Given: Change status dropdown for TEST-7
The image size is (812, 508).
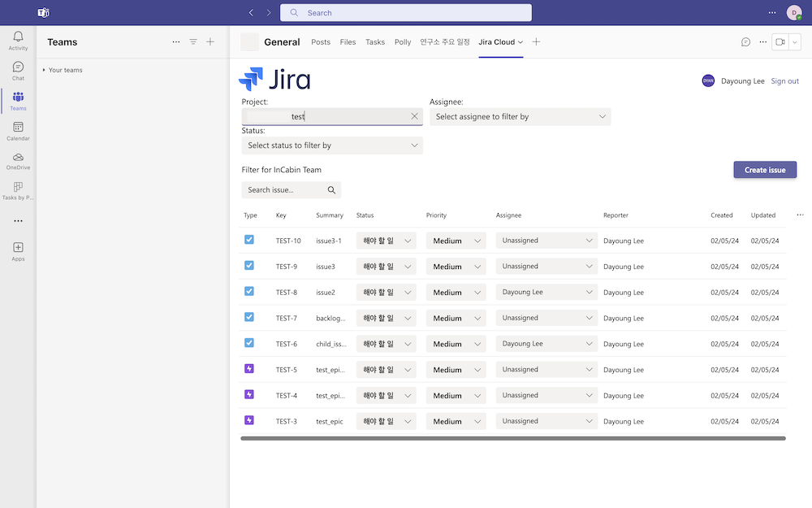Looking at the screenshot, I should [387, 319].
